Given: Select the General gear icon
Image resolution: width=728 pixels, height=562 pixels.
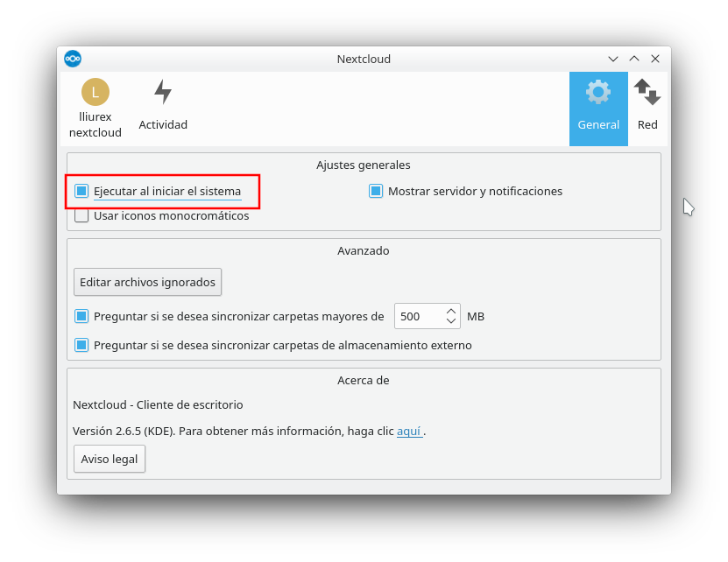Looking at the screenshot, I should 598,92.
